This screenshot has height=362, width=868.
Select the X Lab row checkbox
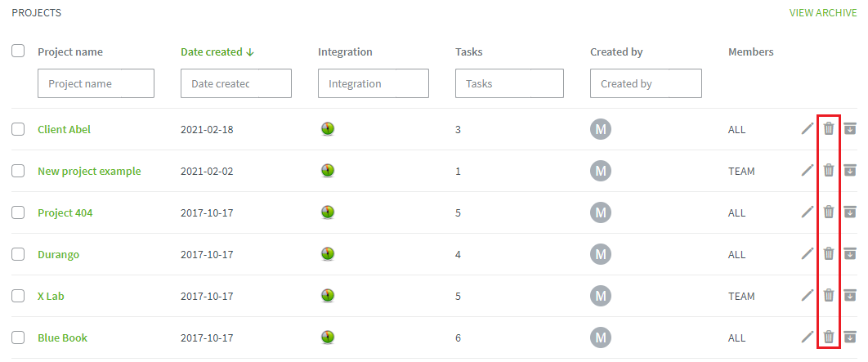(x=18, y=296)
